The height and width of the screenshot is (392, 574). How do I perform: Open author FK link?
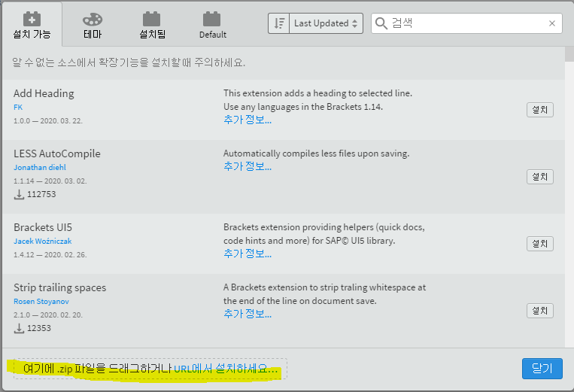pos(18,108)
